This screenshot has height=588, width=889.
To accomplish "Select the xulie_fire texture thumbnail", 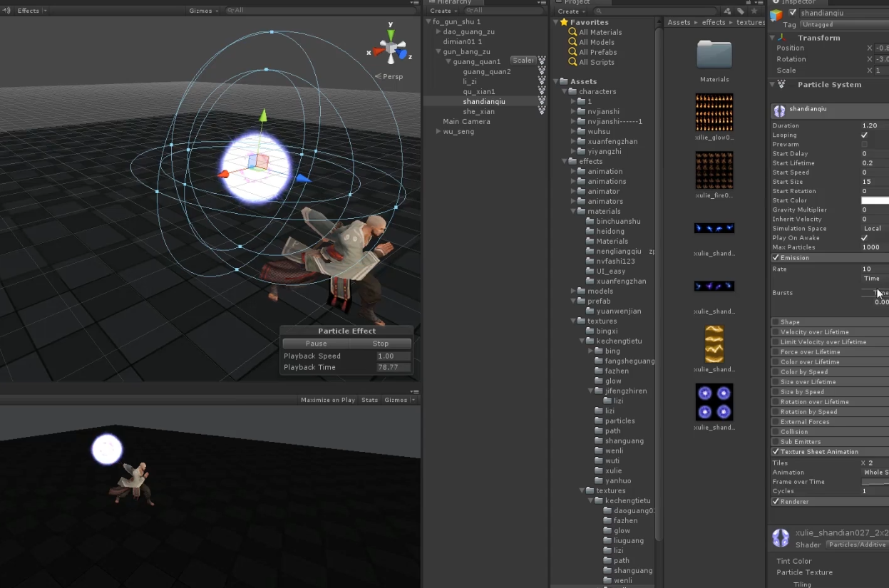I will click(x=714, y=170).
